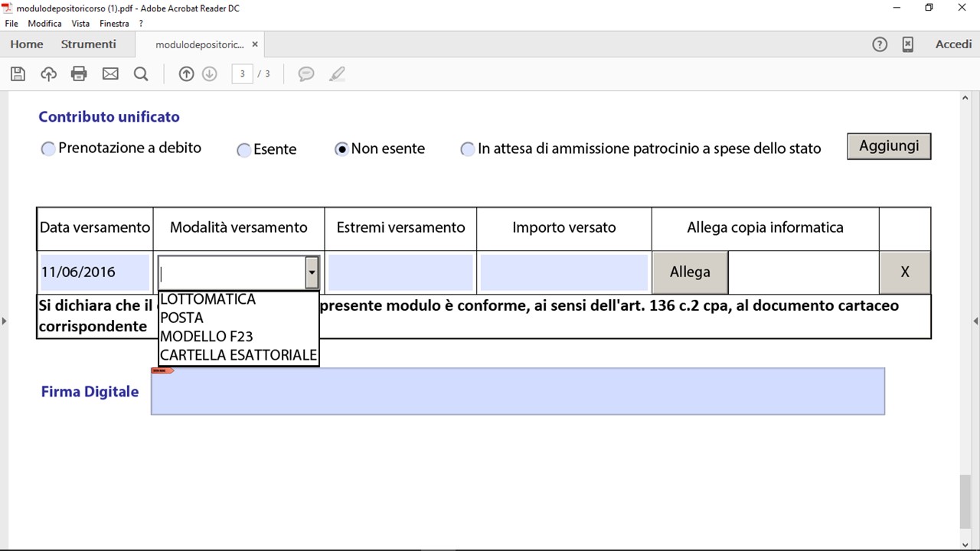Click the Data versamento column header
Image resolution: width=980 pixels, height=551 pixels.
tap(95, 227)
